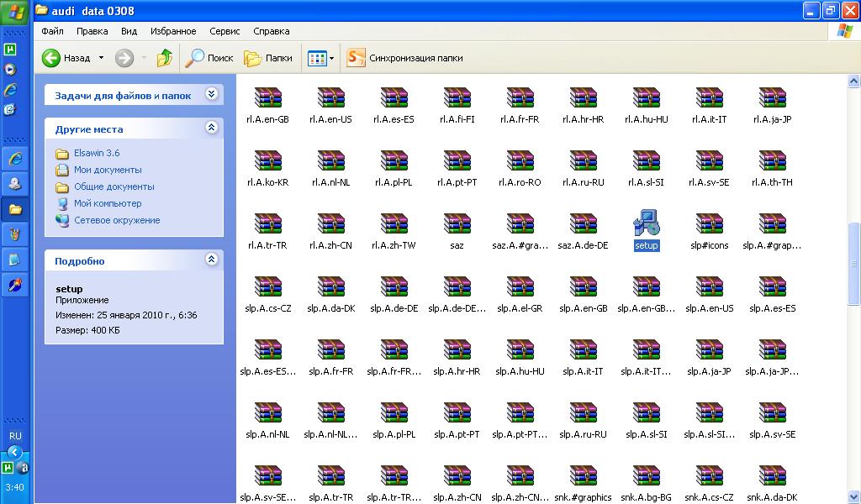Open the Search (Поиск) toolbar button
The width and height of the screenshot is (861, 504).
click(209, 58)
